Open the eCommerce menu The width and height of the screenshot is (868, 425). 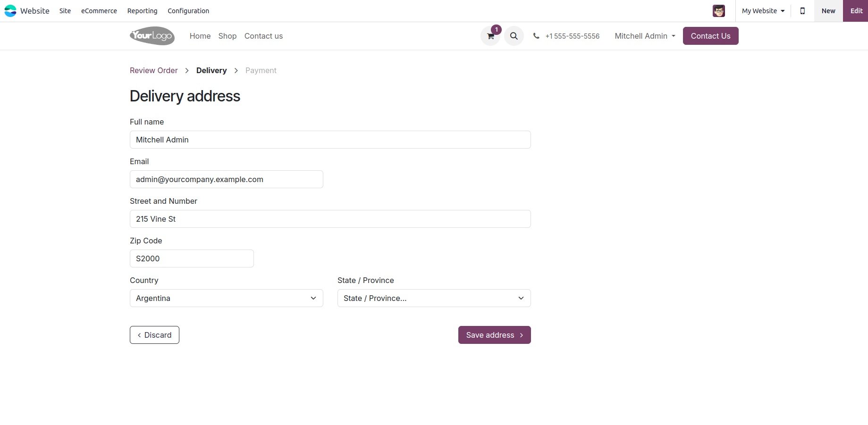pos(99,11)
